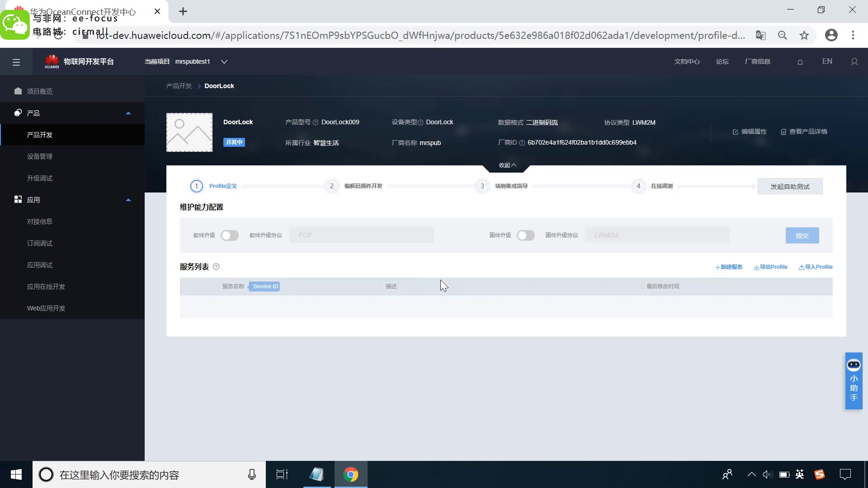Image resolution: width=868 pixels, height=488 pixels.
Task: Click the product image placeholder thumbnail
Action: coord(189,132)
